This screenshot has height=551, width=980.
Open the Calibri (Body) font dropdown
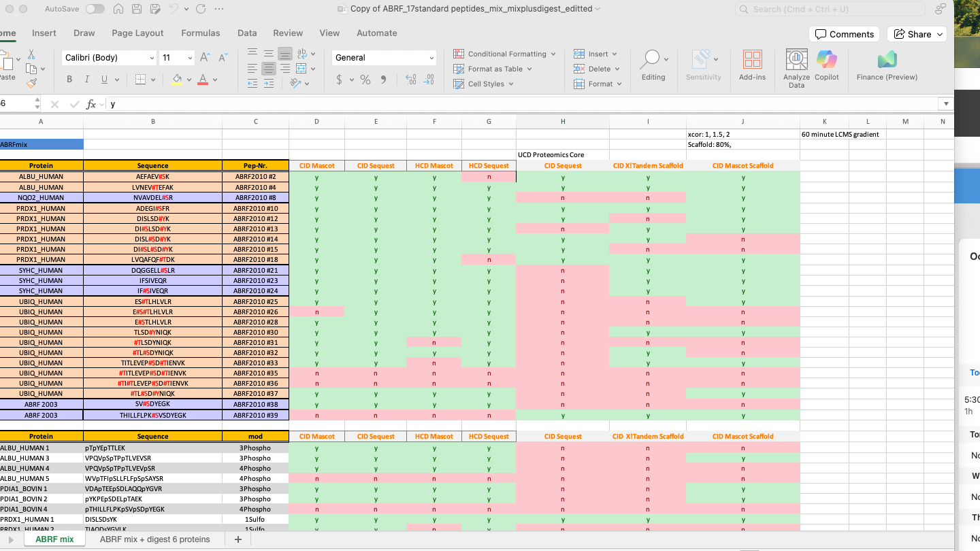point(151,58)
